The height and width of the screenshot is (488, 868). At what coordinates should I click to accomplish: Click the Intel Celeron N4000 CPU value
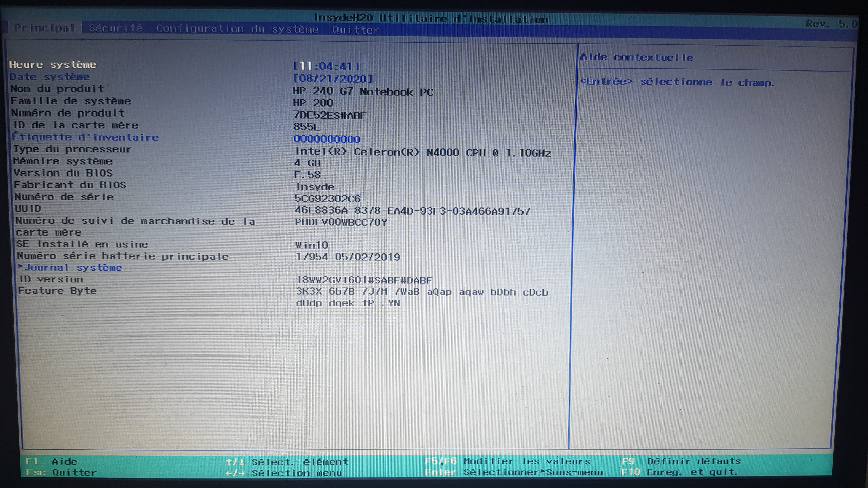click(x=423, y=152)
